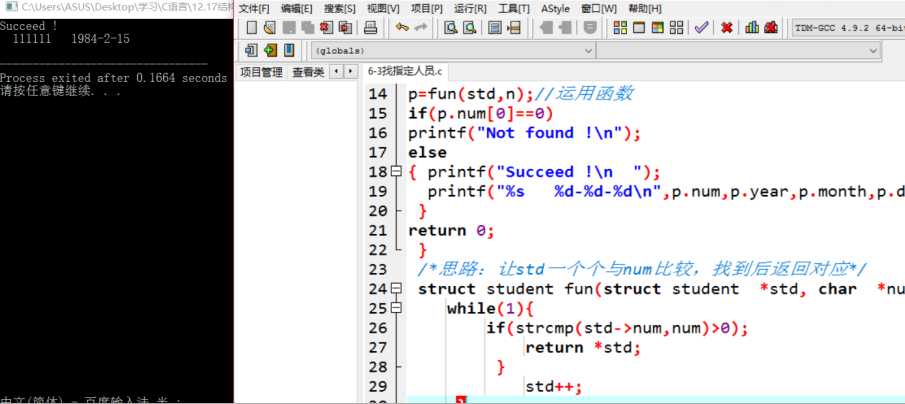Click the Open file toolbar icon
The width and height of the screenshot is (905, 404).
[270, 28]
